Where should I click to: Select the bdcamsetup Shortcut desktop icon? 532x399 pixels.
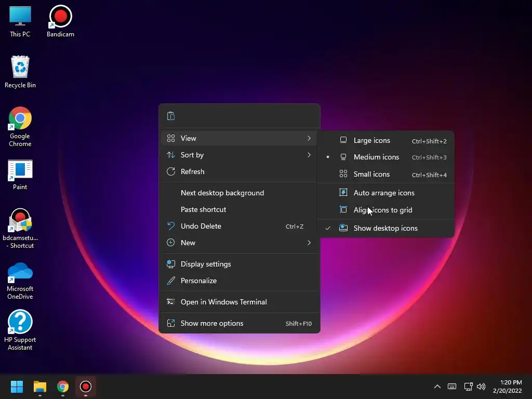20,229
